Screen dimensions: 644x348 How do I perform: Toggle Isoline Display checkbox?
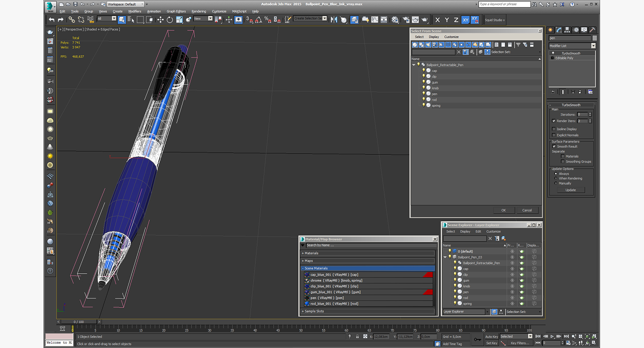coord(553,129)
